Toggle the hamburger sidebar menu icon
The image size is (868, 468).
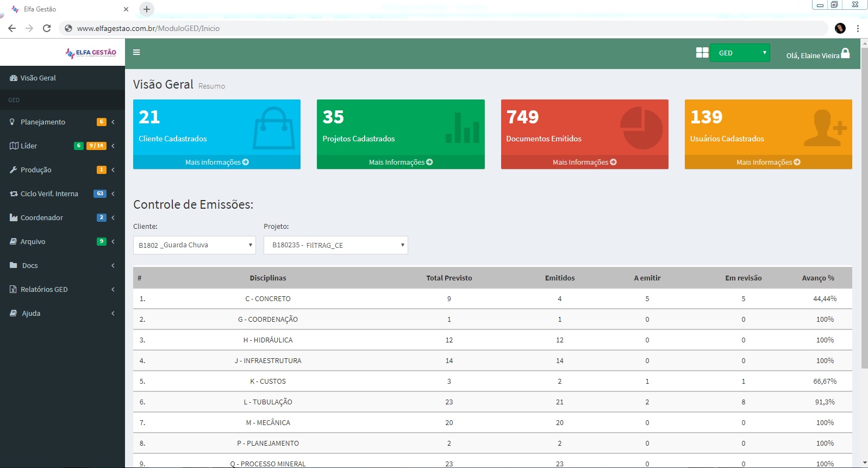pyautogui.click(x=136, y=52)
